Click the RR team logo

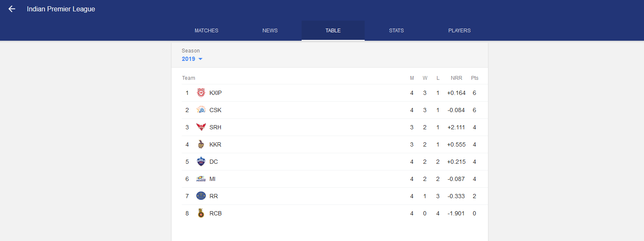click(x=201, y=196)
